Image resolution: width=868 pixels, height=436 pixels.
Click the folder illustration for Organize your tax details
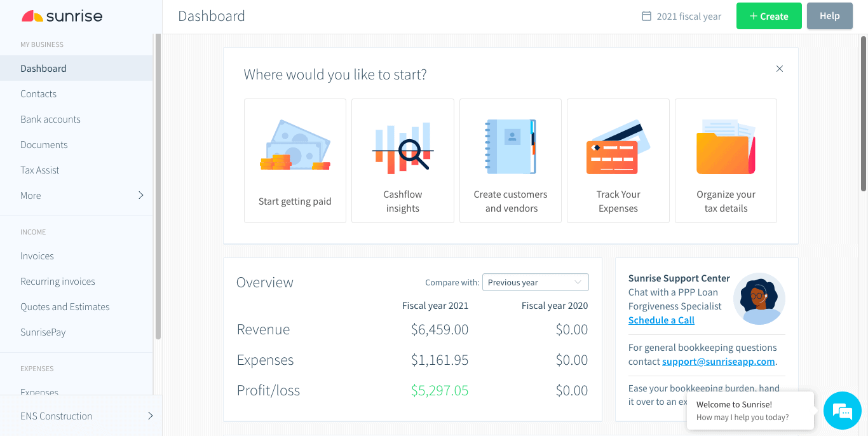point(726,147)
